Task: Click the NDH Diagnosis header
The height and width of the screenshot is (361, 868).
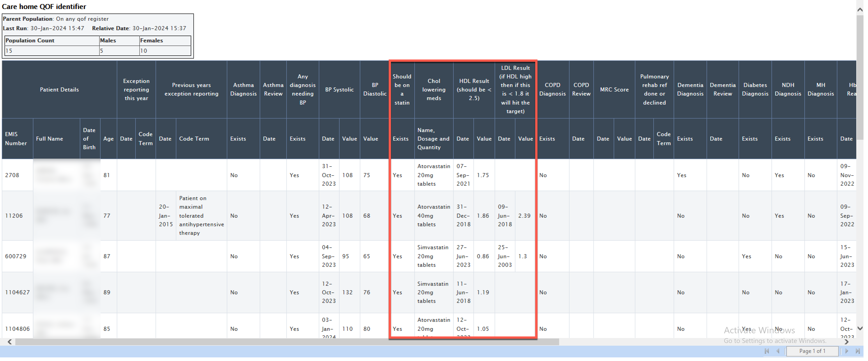Action: [x=788, y=90]
